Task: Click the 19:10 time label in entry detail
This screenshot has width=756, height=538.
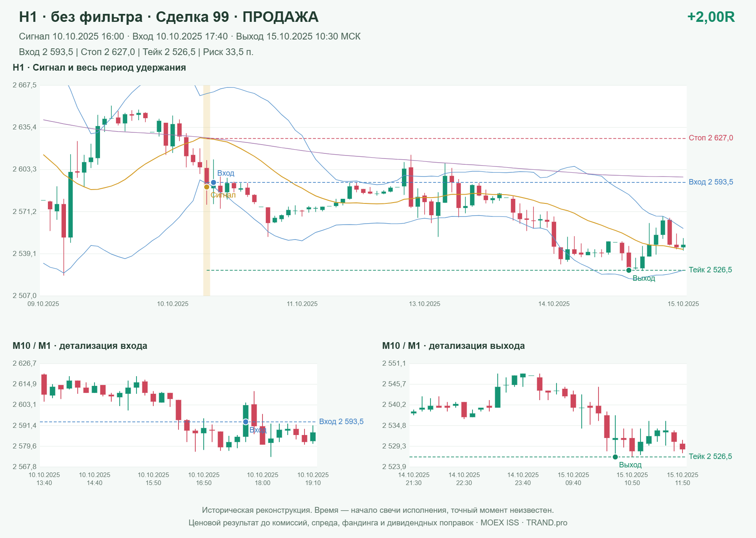Action: (x=313, y=483)
